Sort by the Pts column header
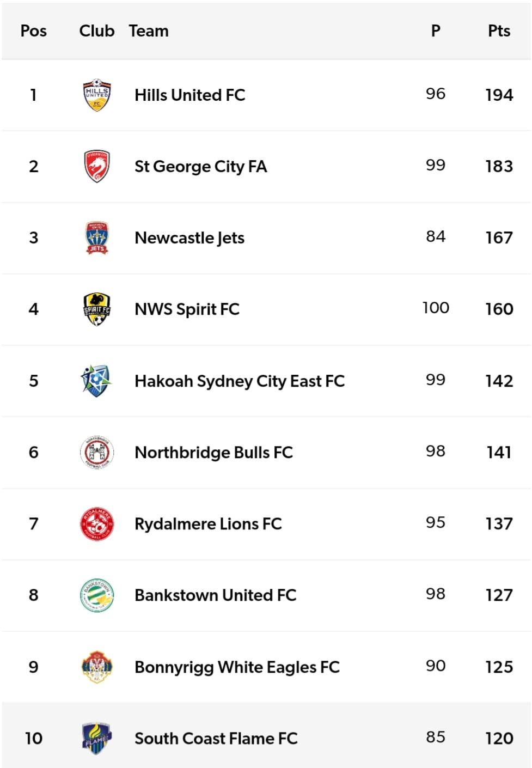This screenshot has width=532, height=768. tap(499, 31)
